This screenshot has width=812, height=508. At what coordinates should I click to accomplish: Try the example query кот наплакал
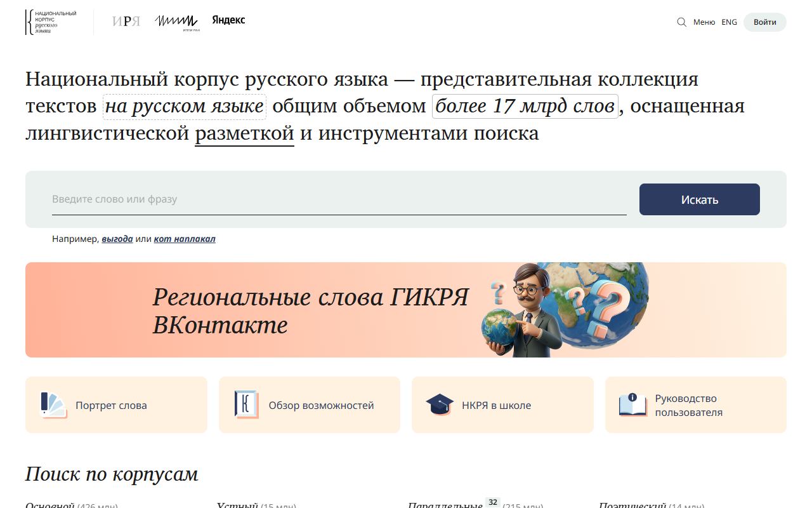185,239
